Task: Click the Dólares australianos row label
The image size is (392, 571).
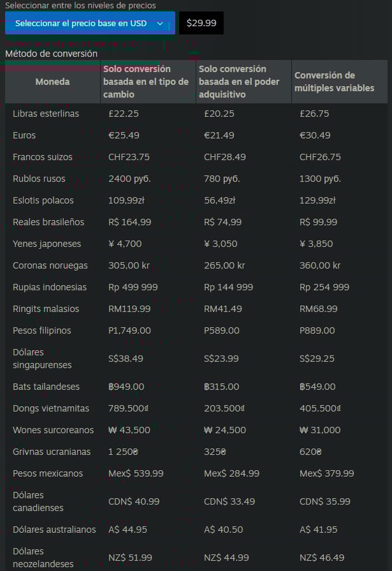Action: 54,530
